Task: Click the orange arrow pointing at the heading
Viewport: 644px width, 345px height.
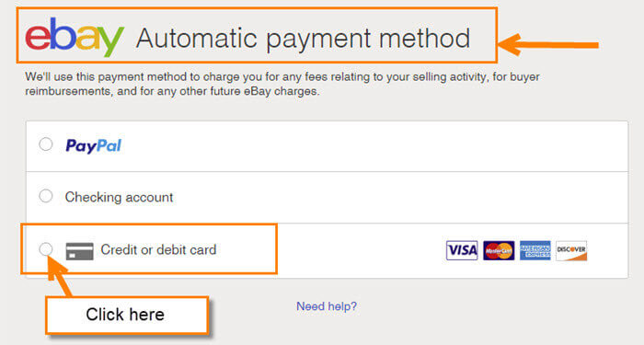Action: pos(548,44)
